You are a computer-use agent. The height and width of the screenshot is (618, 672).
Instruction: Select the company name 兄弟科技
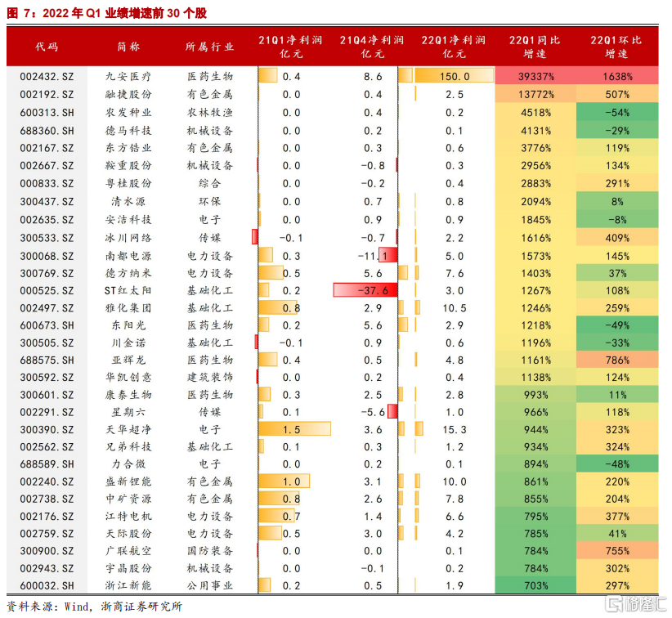(x=128, y=446)
